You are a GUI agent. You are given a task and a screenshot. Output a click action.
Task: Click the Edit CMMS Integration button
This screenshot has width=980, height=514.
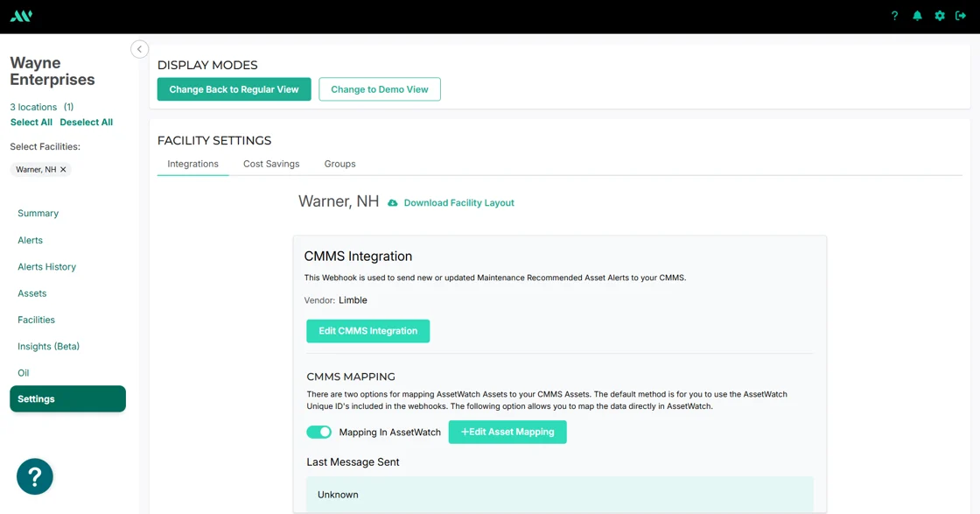click(x=368, y=331)
